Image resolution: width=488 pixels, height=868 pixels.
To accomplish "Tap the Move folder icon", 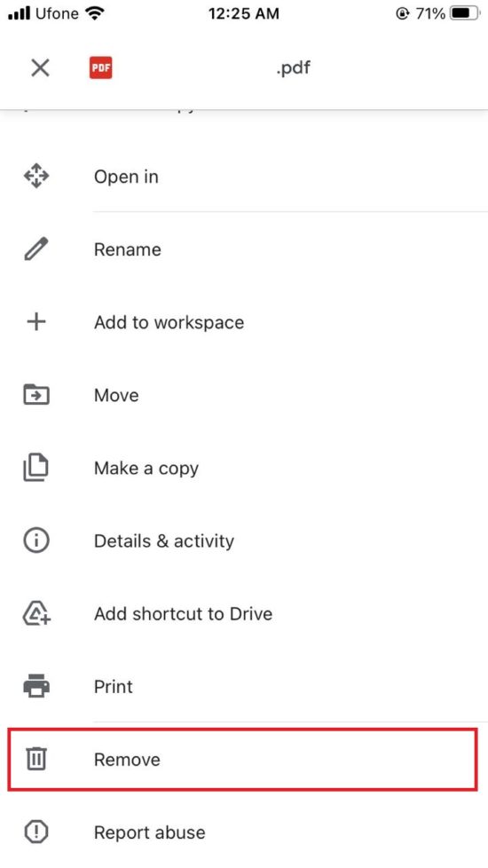I will (x=36, y=395).
